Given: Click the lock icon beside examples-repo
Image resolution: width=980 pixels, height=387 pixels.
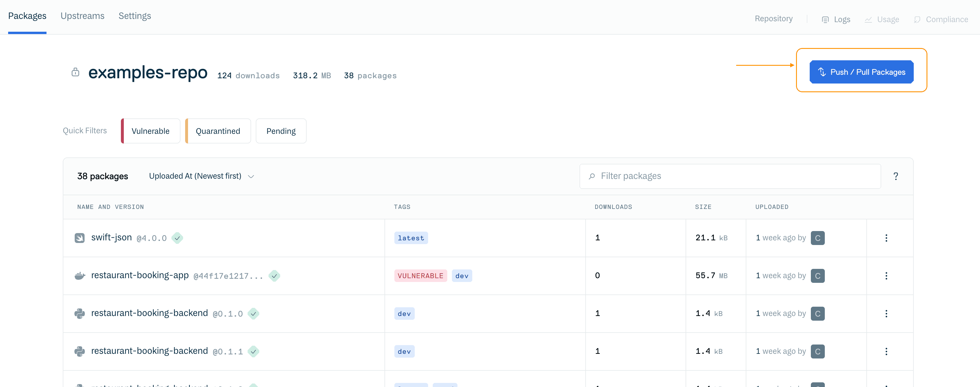Looking at the screenshot, I should (x=75, y=72).
